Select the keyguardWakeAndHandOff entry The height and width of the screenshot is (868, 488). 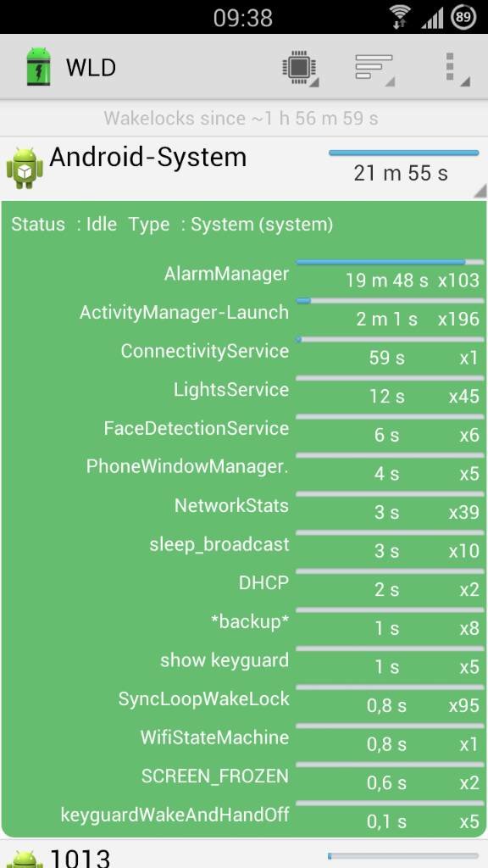pos(244,815)
